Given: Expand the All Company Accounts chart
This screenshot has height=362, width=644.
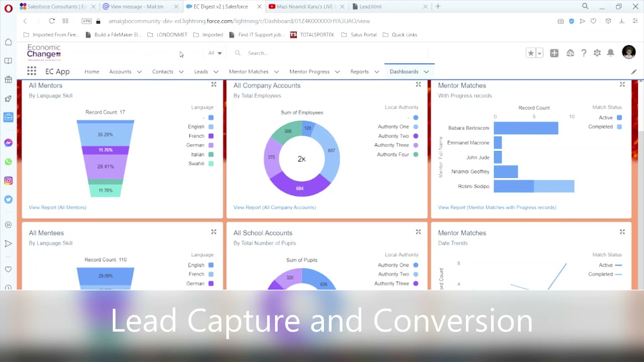Looking at the screenshot, I should pyautogui.click(x=418, y=84).
